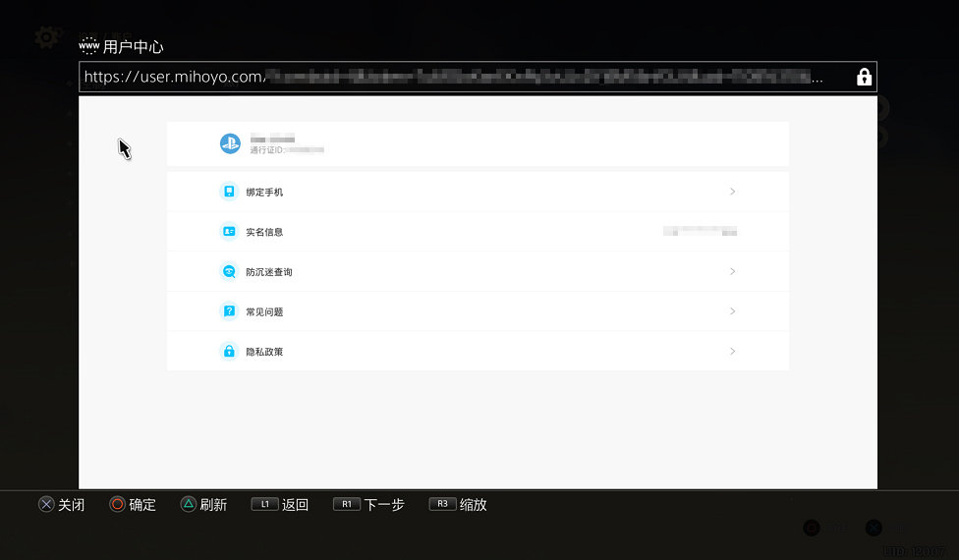
Task: Select the 刷新 triangle refresh hint
Action: point(203,504)
